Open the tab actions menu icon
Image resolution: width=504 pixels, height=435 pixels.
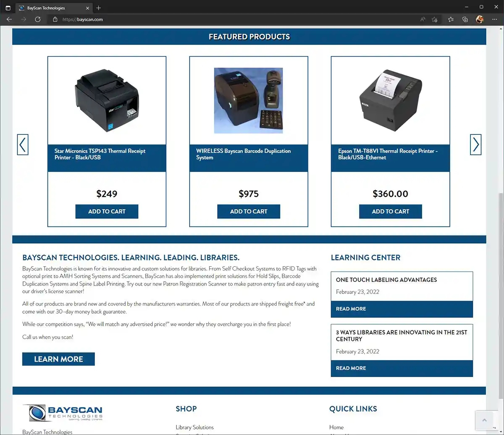coord(8,8)
